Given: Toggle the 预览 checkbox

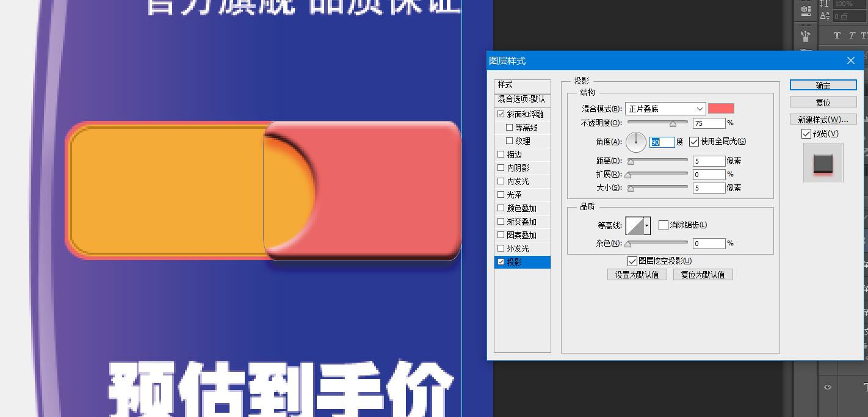Looking at the screenshot, I should [x=806, y=134].
